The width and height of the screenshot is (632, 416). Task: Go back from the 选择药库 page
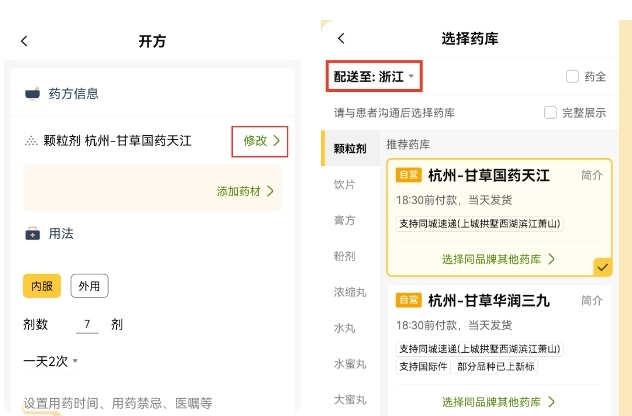tap(341, 38)
